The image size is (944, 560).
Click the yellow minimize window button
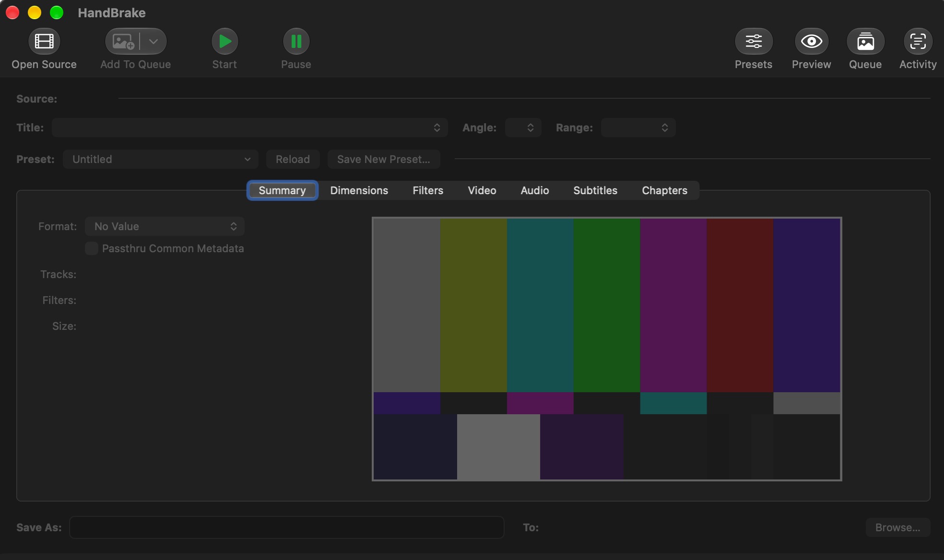click(x=35, y=12)
